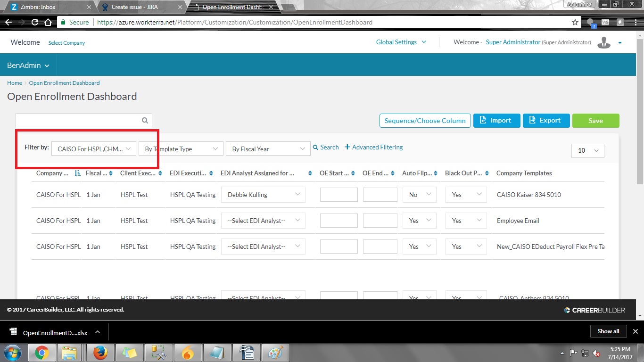Click the browser Home icon
This screenshot has height=362, width=644.
pyautogui.click(x=47, y=22)
